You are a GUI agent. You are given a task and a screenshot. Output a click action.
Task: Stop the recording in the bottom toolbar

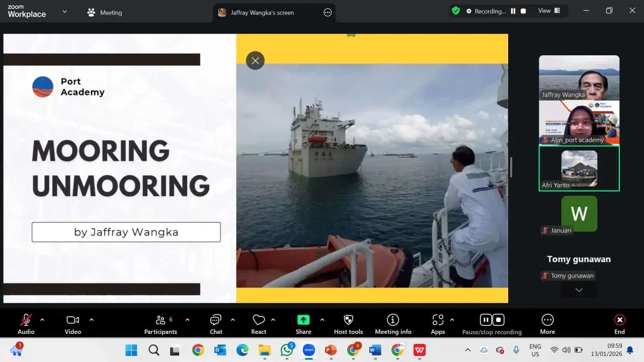point(499,320)
